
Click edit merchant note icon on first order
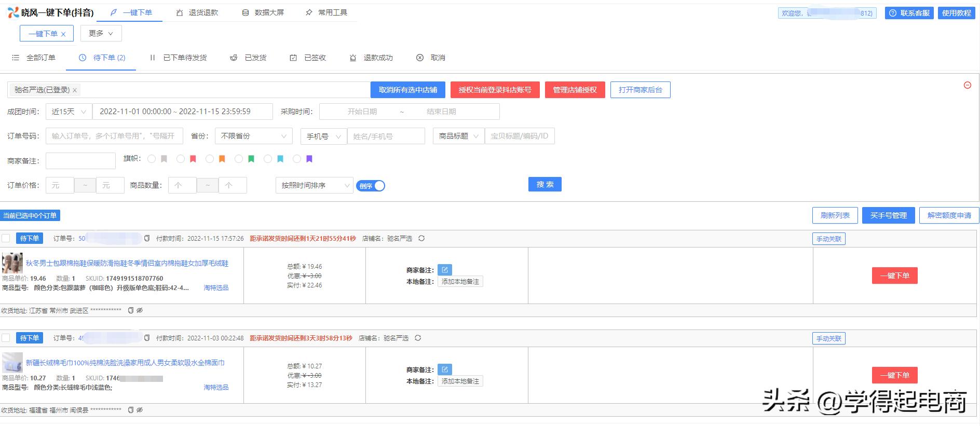click(444, 270)
